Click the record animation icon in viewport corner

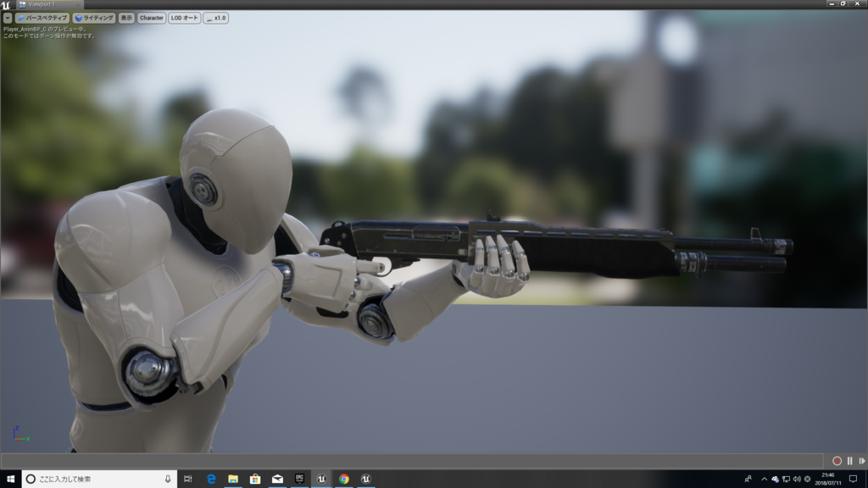point(837,461)
